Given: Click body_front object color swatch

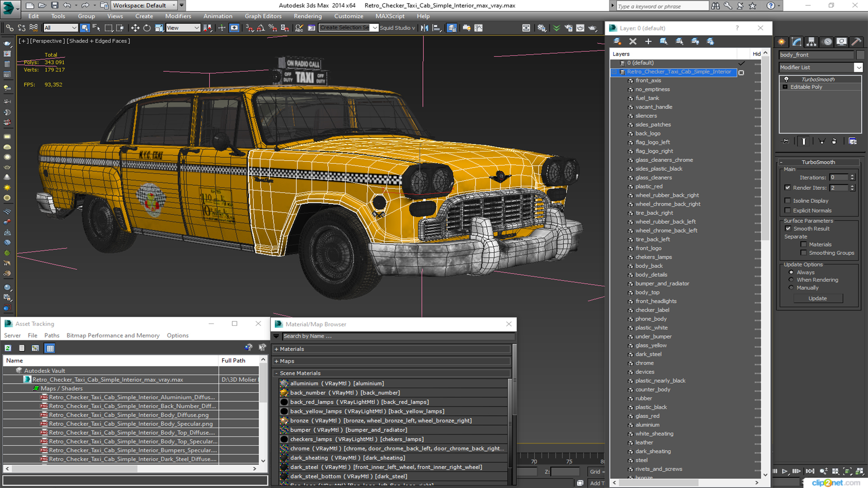Looking at the screenshot, I should pyautogui.click(x=860, y=55).
